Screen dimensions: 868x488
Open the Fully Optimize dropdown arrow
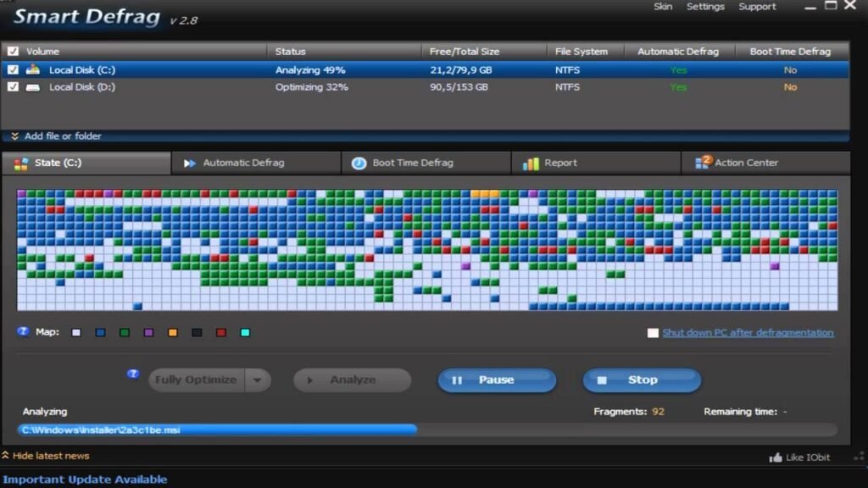point(258,380)
